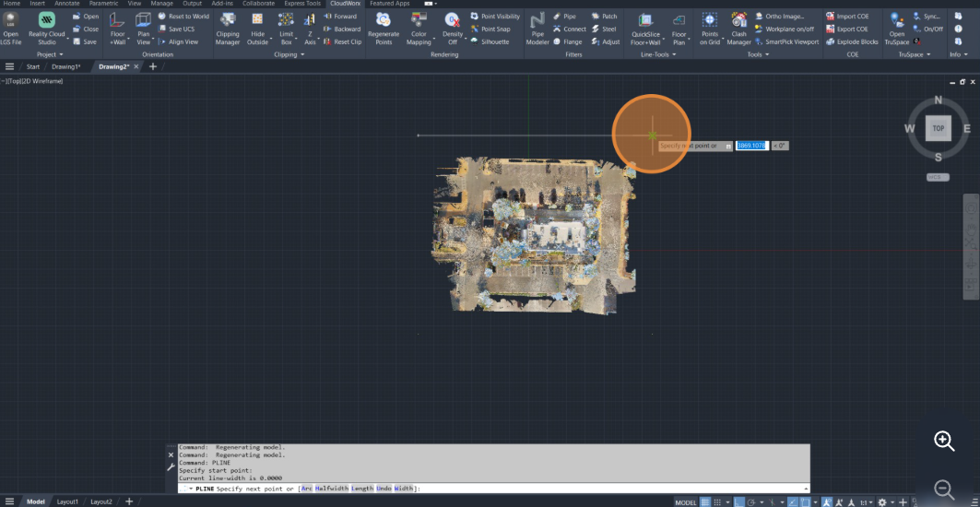Open the annotation scale 1:1 dropdown
Viewport: 980px width, 507px height.
tap(866, 502)
